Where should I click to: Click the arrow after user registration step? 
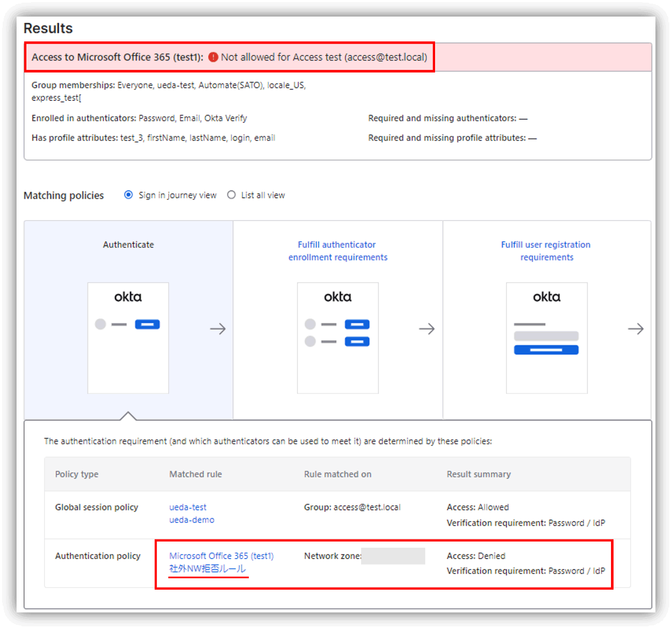pyautogui.click(x=636, y=329)
